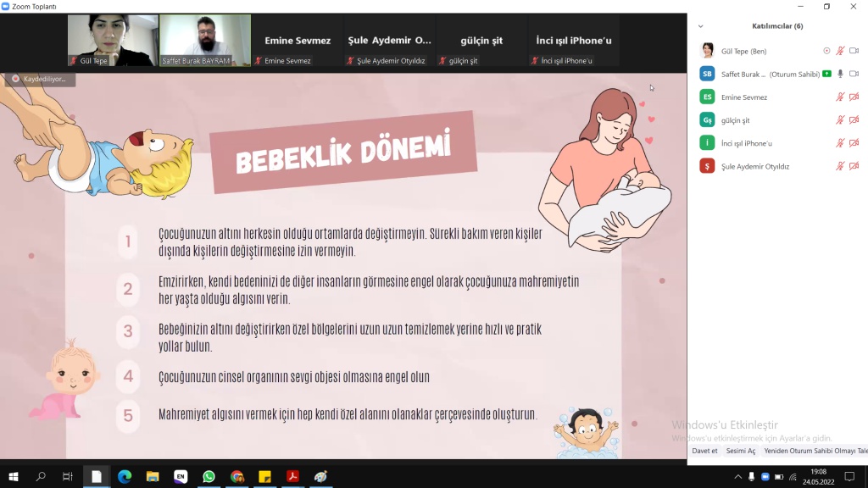Open the Windows notification center
868x488 pixels.
(x=849, y=477)
